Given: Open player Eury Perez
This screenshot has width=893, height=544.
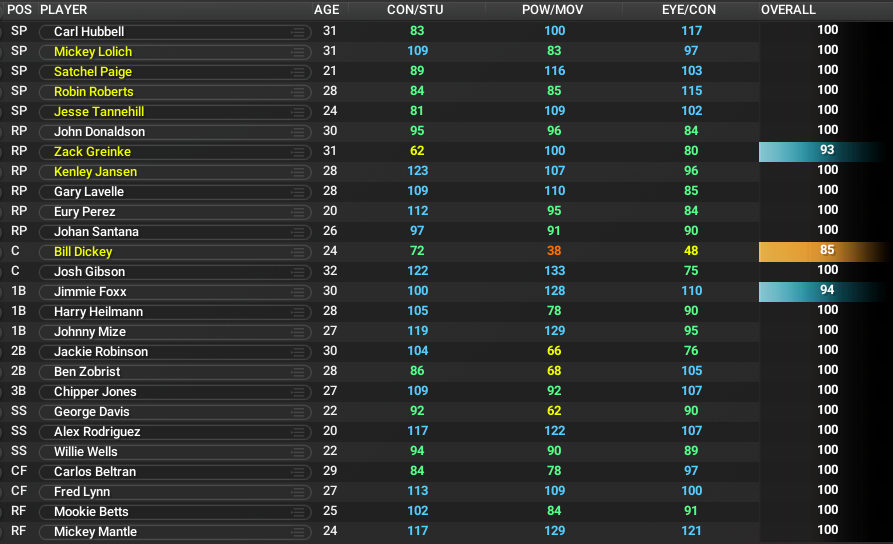Looking at the screenshot, I should coord(85,211).
